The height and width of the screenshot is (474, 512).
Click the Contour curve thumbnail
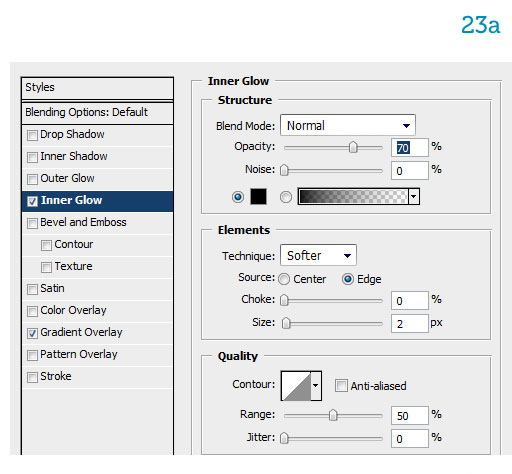[296, 386]
